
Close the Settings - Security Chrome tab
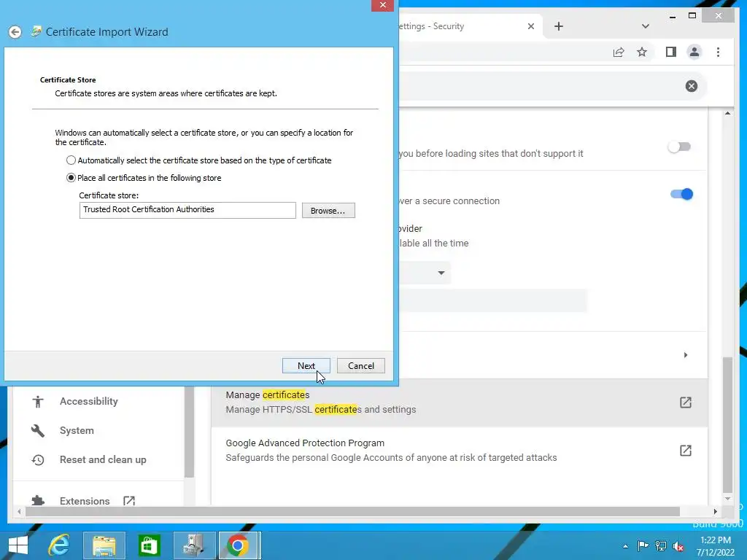coord(531,26)
